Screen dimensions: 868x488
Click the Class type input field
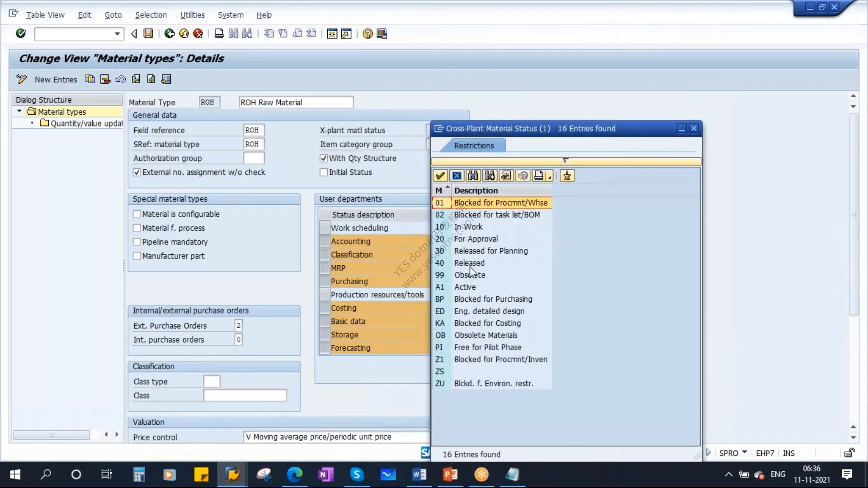(x=212, y=381)
